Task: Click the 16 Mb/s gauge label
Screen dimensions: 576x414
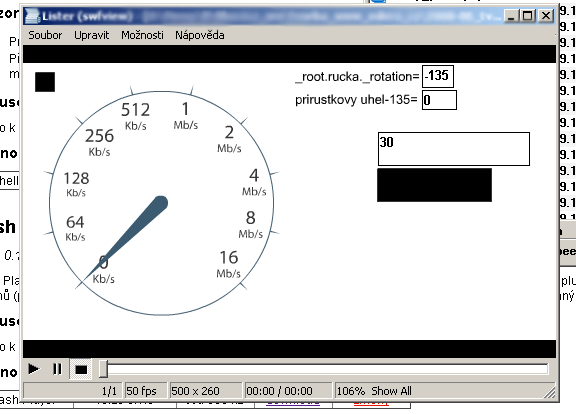Action: (x=228, y=264)
